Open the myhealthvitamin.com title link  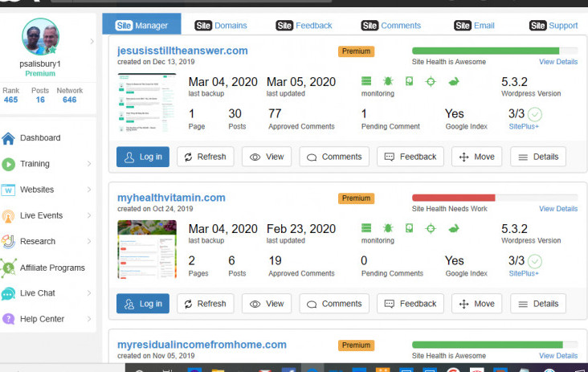pos(171,198)
